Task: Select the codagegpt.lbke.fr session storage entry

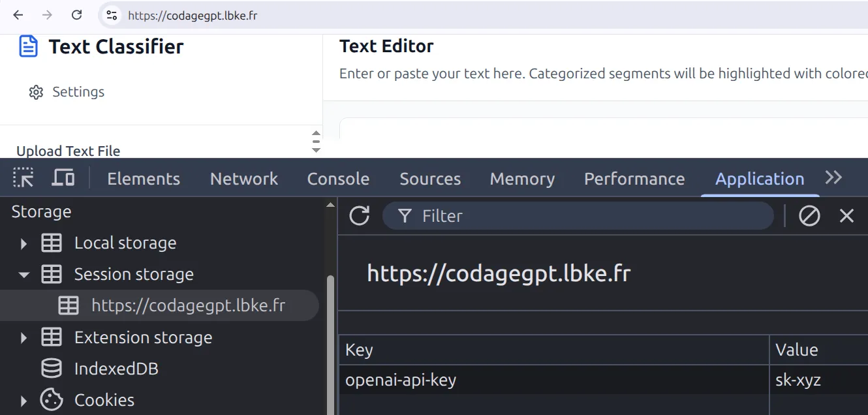Action: [188, 305]
